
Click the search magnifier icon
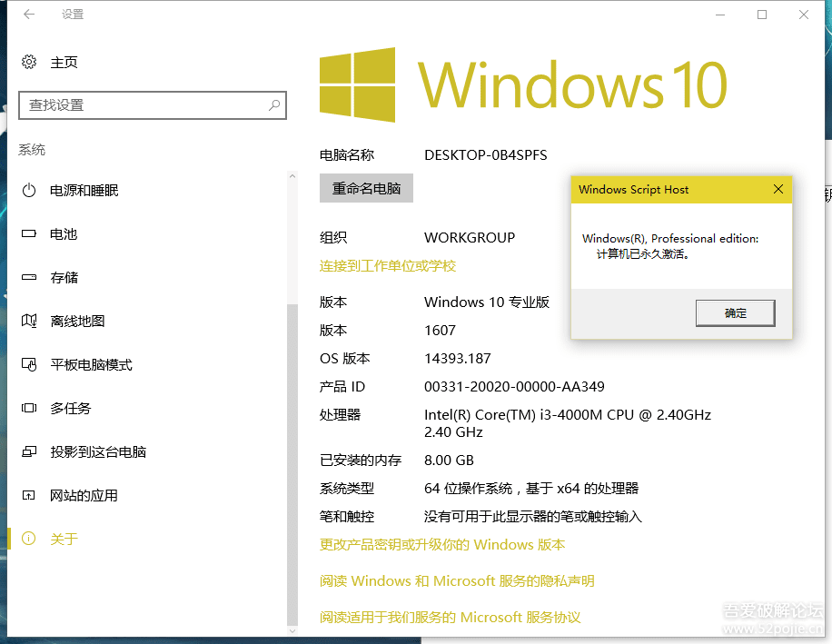tap(274, 105)
